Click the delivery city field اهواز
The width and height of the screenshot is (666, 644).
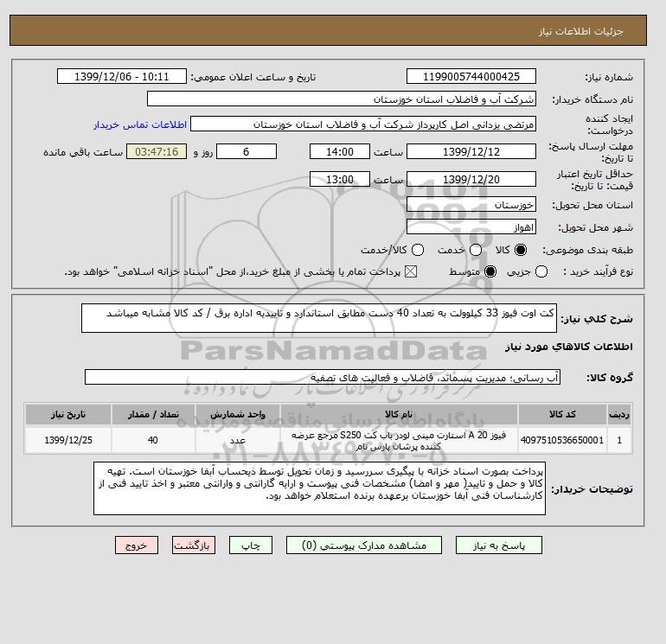click(x=471, y=226)
